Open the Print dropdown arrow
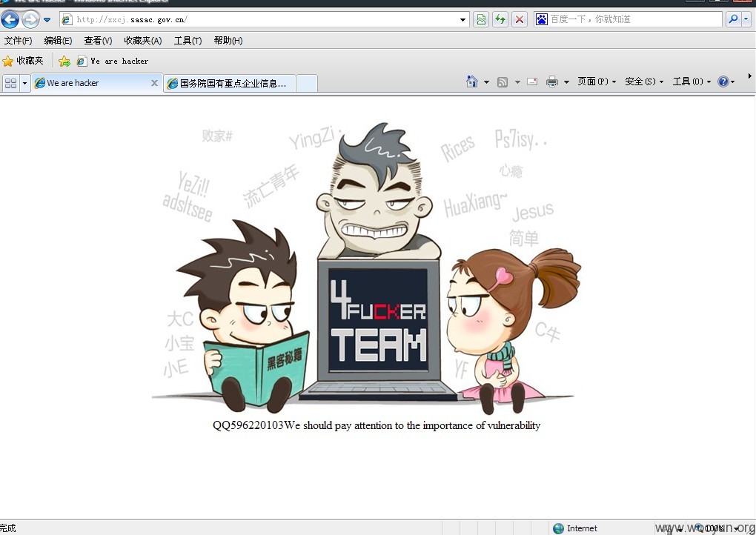 point(566,82)
